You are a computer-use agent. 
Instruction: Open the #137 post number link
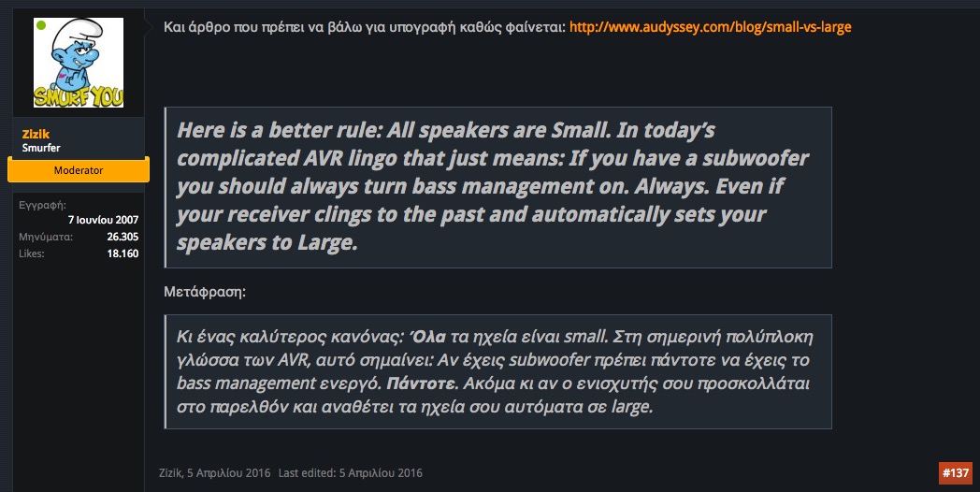pyautogui.click(x=956, y=473)
